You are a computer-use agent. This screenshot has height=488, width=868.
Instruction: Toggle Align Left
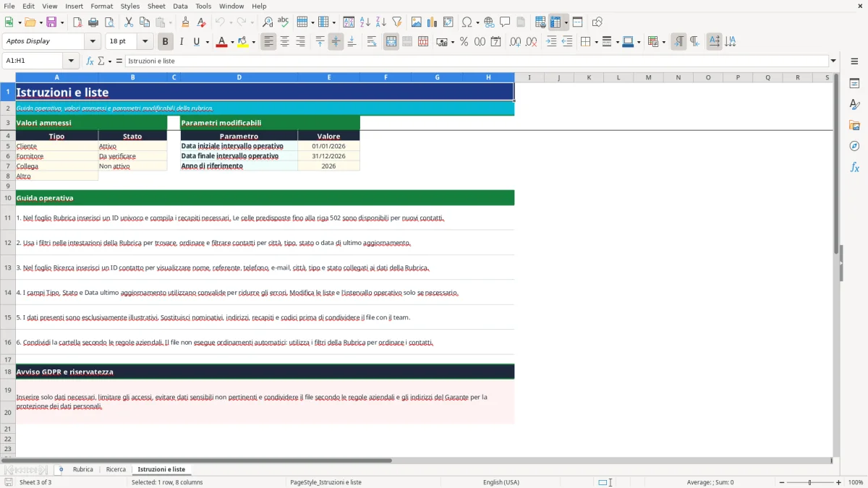(268, 42)
